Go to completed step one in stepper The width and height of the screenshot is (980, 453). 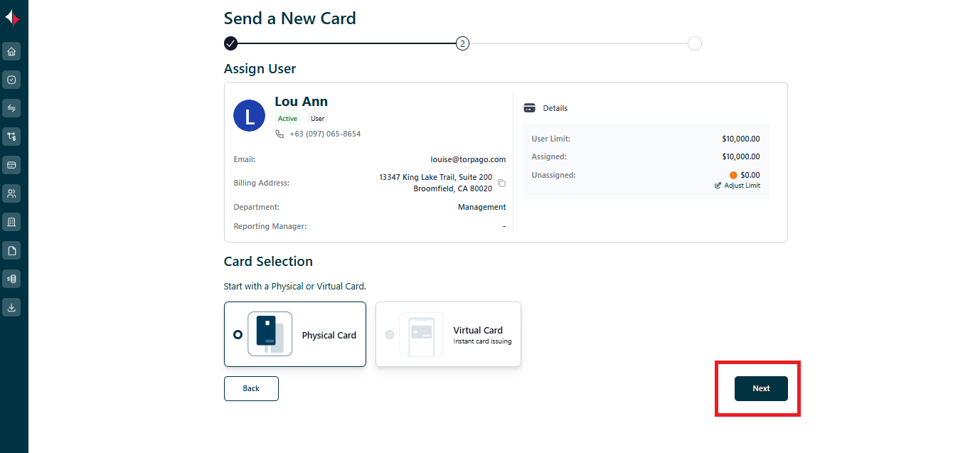pyautogui.click(x=230, y=43)
